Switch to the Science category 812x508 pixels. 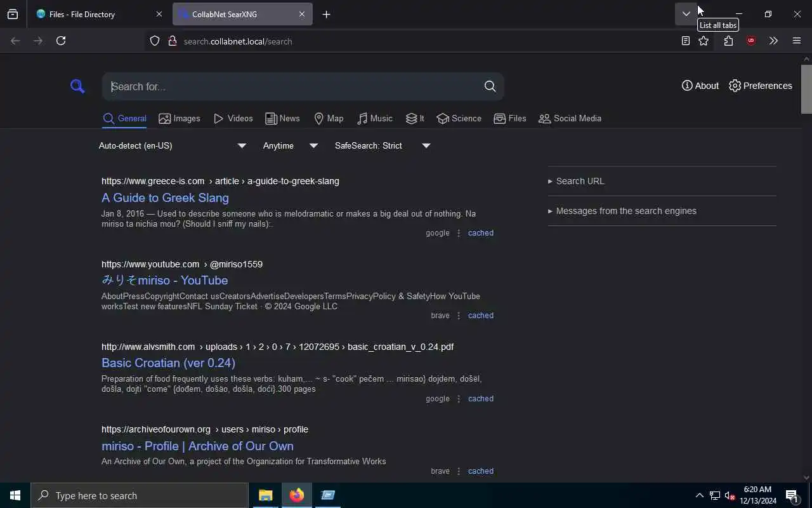[459, 118]
